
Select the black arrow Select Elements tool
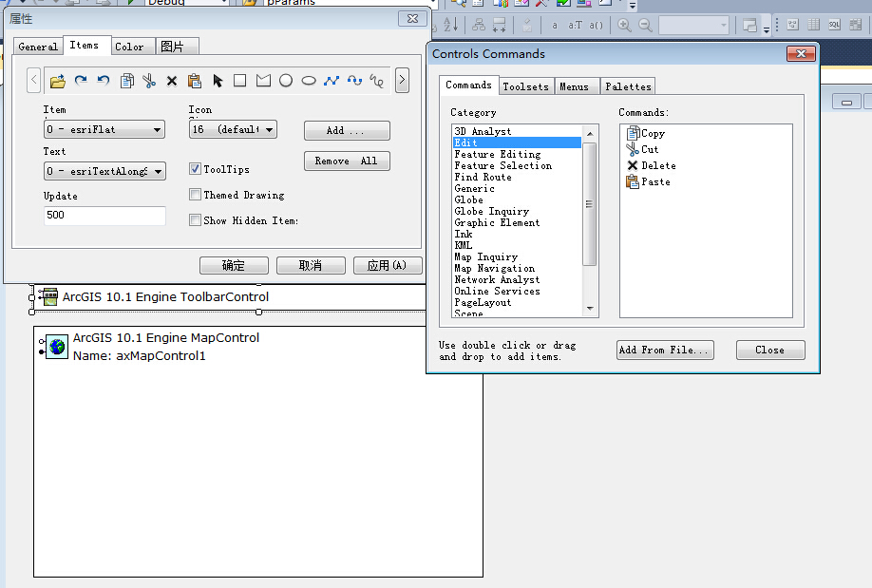point(218,82)
